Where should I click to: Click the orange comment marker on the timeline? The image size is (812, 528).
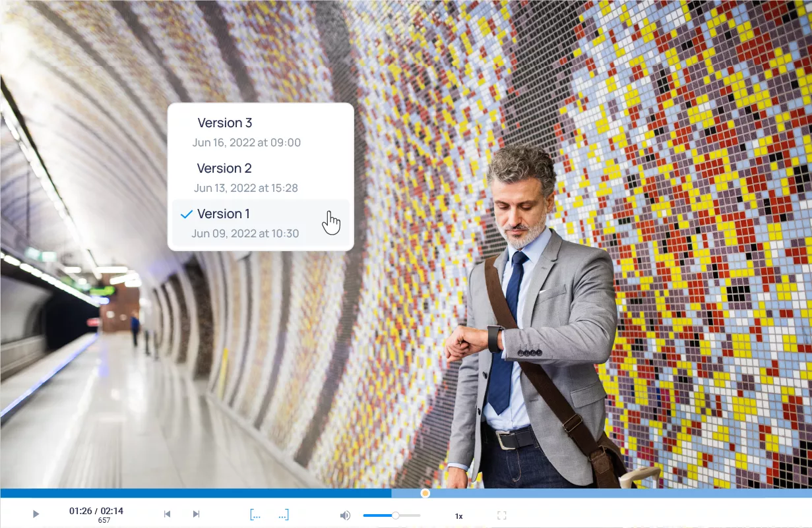[x=425, y=493]
